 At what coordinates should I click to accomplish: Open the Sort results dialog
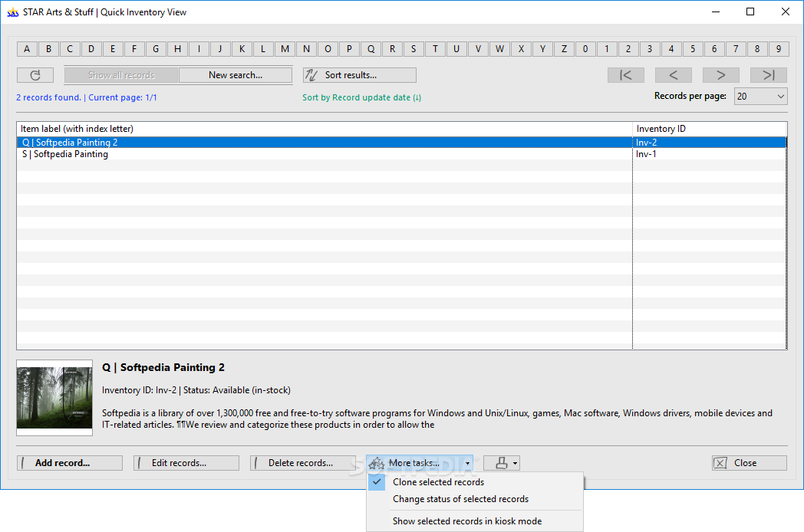(360, 75)
